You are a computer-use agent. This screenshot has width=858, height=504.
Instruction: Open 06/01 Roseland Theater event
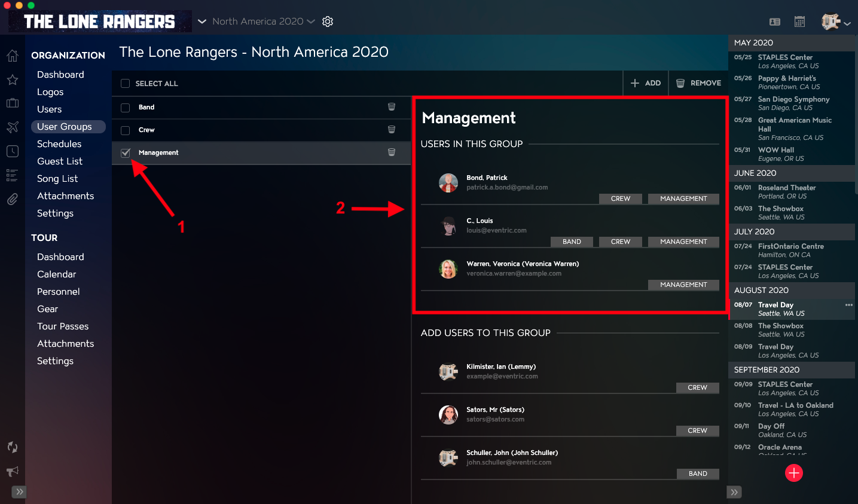tap(792, 192)
